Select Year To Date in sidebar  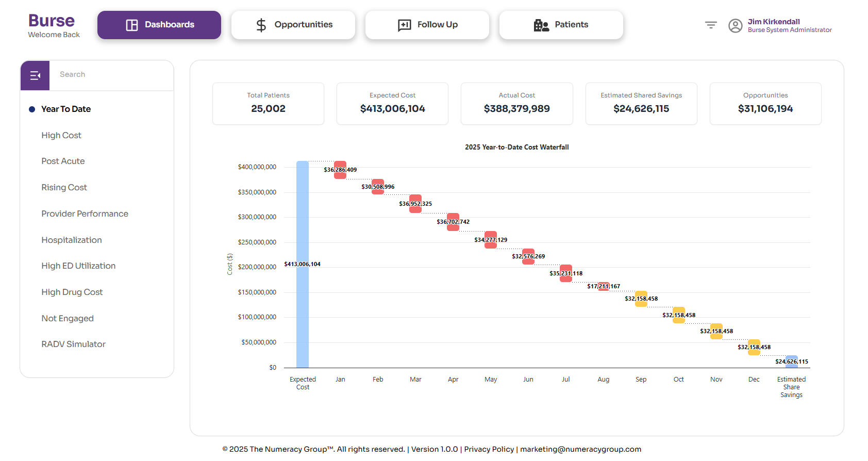click(66, 109)
